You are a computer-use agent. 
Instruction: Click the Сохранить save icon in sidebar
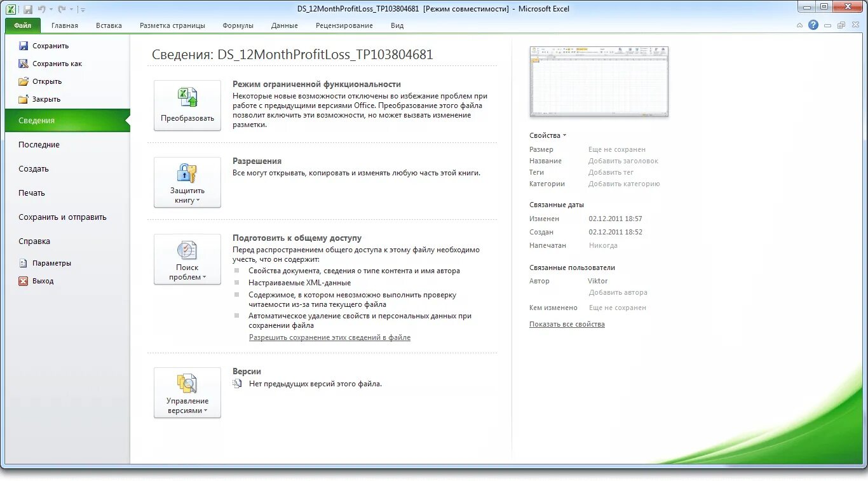[x=24, y=46]
